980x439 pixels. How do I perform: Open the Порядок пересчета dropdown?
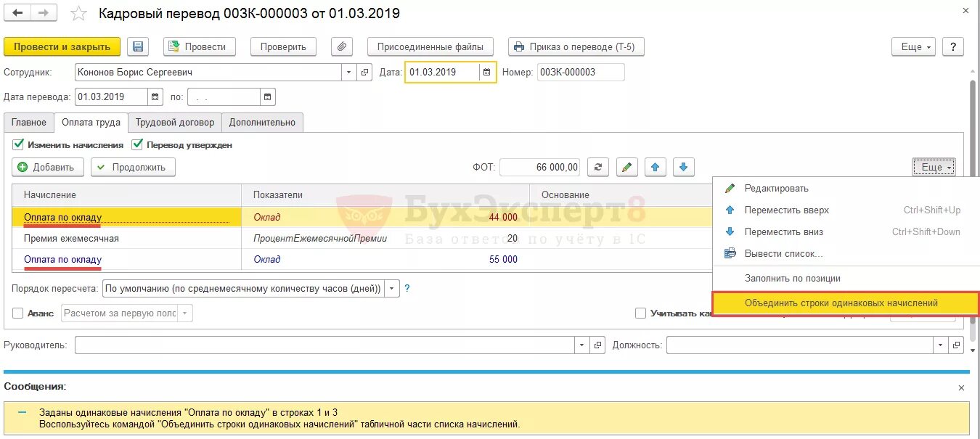tap(391, 287)
